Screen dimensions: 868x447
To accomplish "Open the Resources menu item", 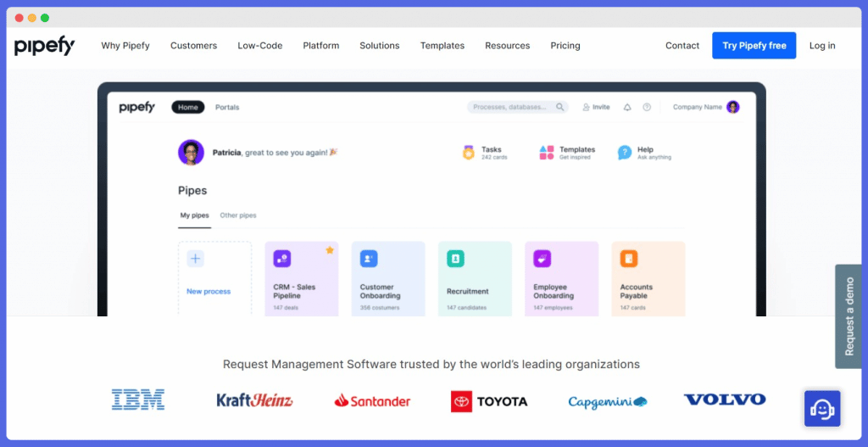I will pos(508,46).
